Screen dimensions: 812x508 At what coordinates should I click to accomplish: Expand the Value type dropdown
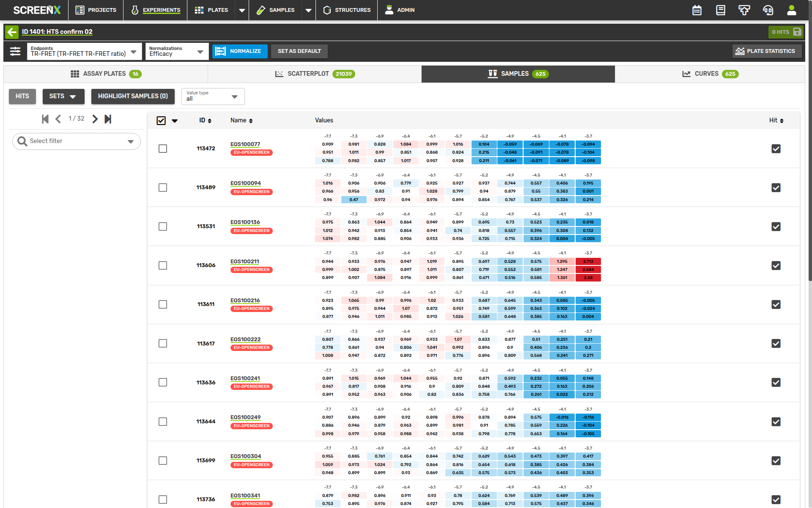[213, 97]
